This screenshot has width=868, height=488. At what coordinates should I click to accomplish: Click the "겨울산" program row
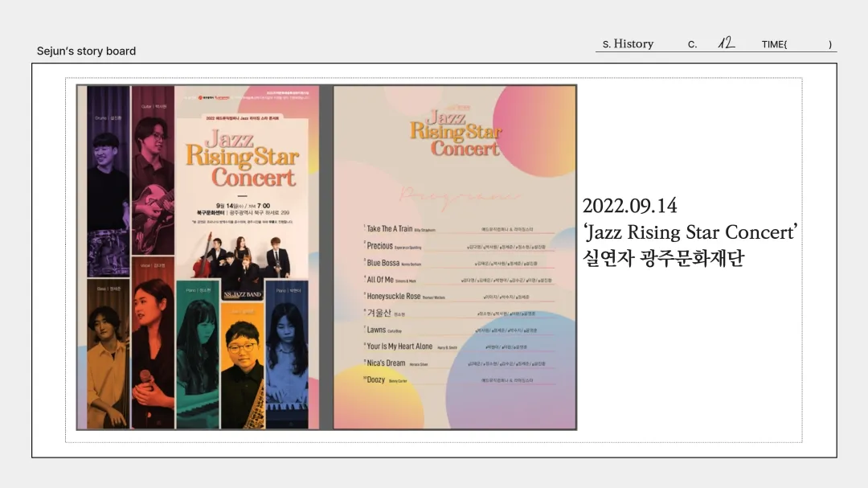pos(460,313)
